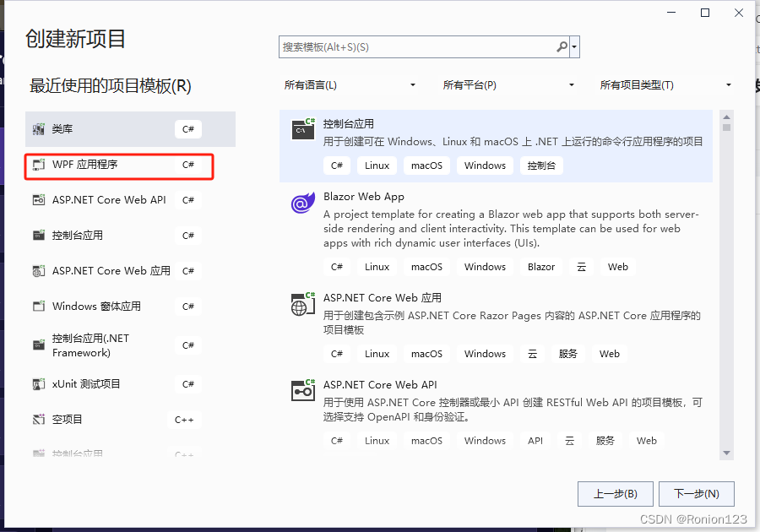Screen dimensions: 760x532
Task: Maximize the 创建新项目 dialog
Action: click(x=705, y=13)
